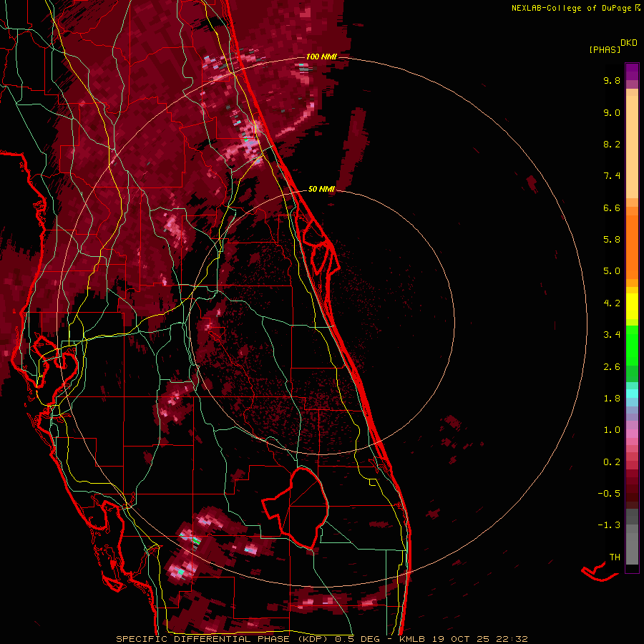This screenshot has height=644, width=644.
Task: Click the 5.0 value on the color scale
Action: point(612,271)
